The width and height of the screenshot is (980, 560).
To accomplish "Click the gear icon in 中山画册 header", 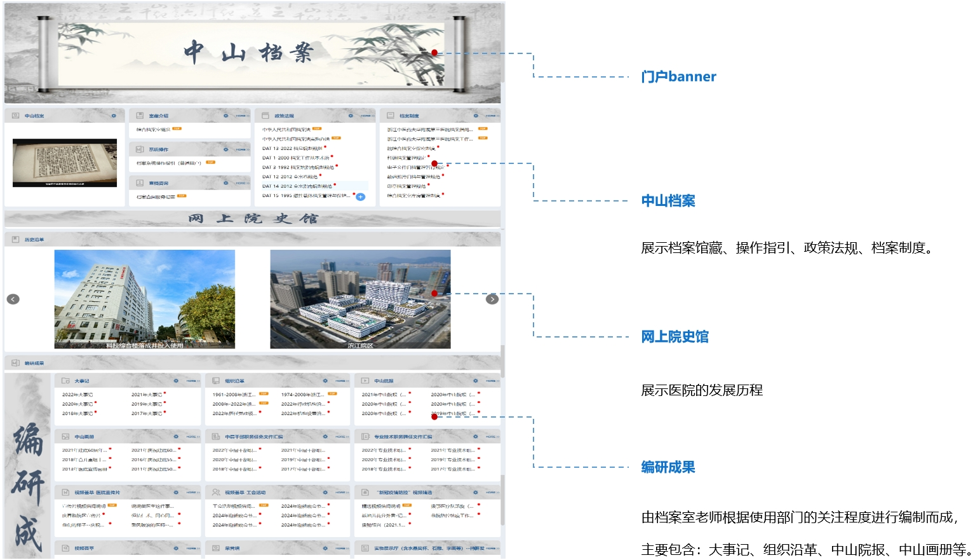I will [x=176, y=437].
